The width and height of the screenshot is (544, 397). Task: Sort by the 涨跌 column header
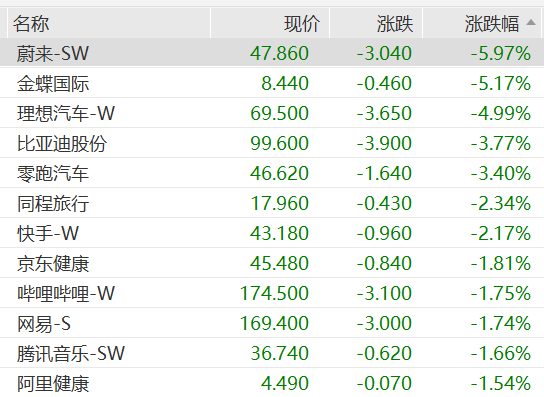click(x=376, y=23)
